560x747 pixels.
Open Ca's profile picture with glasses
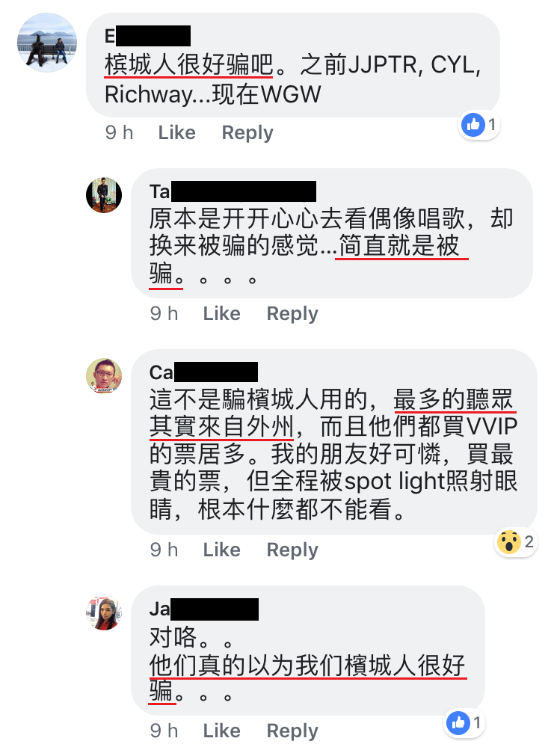(x=104, y=376)
